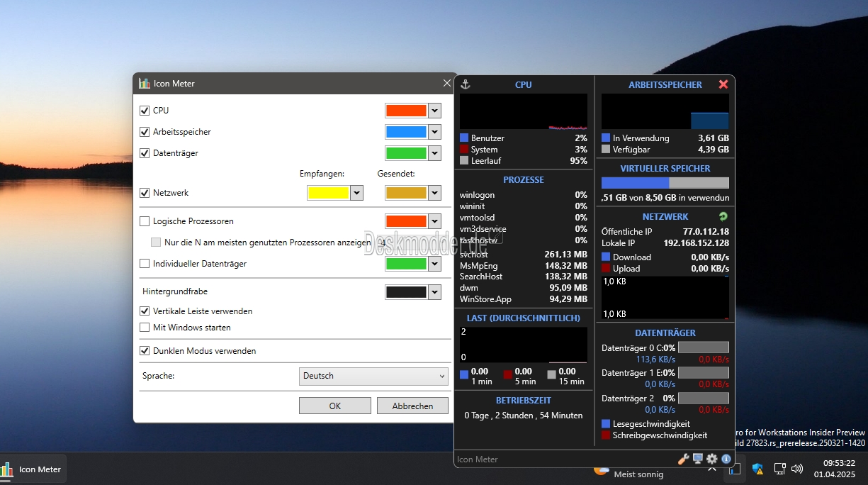Click the OK button
The height and width of the screenshot is (485, 868).
(334, 406)
